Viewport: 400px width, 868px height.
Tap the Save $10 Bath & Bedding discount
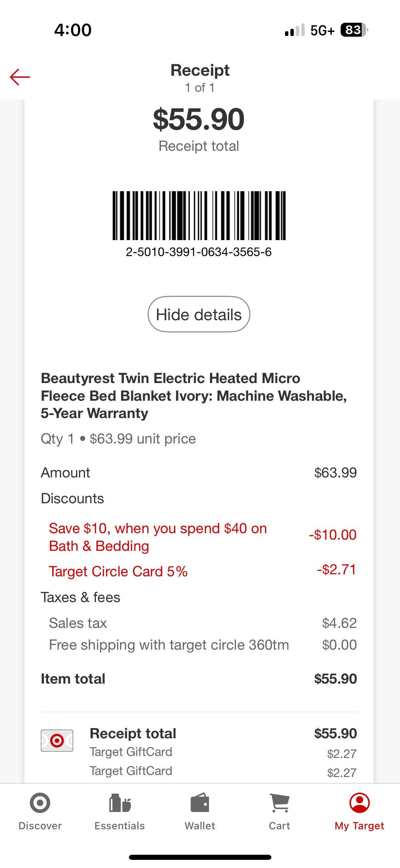[203, 537]
